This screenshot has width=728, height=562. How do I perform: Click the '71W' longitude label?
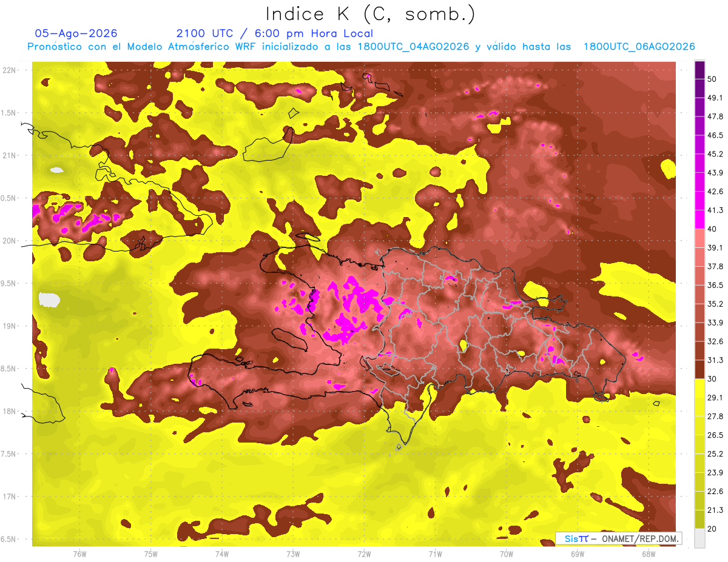coord(435,554)
